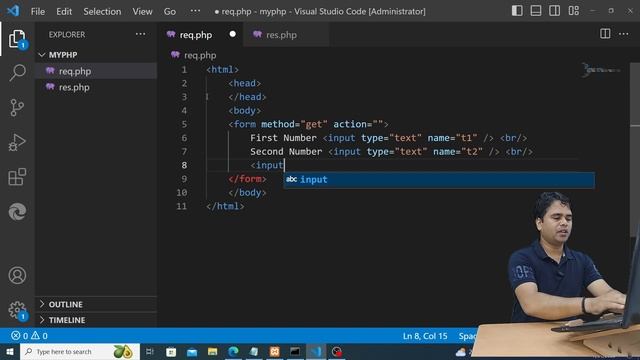640x360 pixels.
Task: Click the </html> tag on line 11
Action: (225, 206)
